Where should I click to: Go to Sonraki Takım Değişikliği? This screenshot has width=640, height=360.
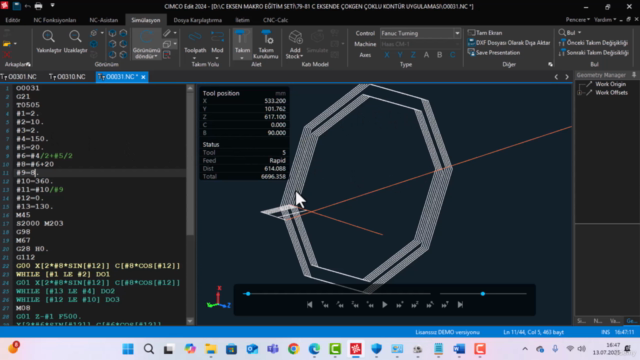pyautogui.click(x=593, y=53)
